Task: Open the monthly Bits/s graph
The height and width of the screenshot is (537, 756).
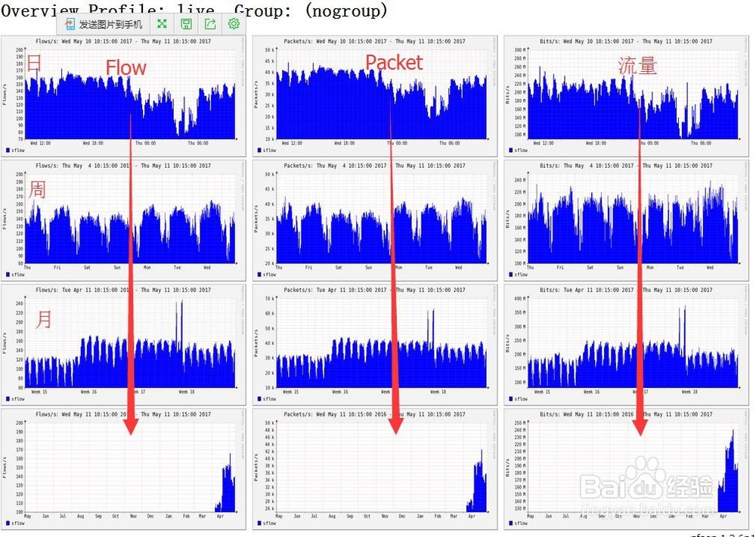Action: click(x=626, y=344)
